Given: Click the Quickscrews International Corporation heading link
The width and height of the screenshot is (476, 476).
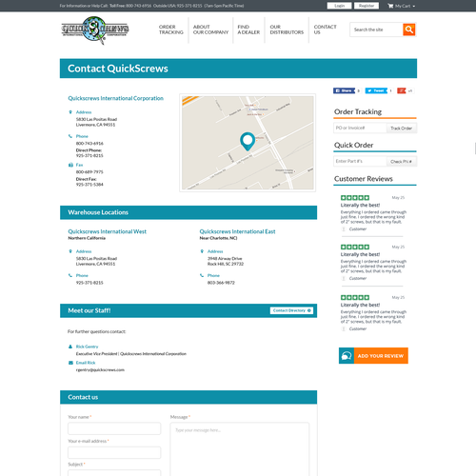Looking at the screenshot, I should [116, 98].
